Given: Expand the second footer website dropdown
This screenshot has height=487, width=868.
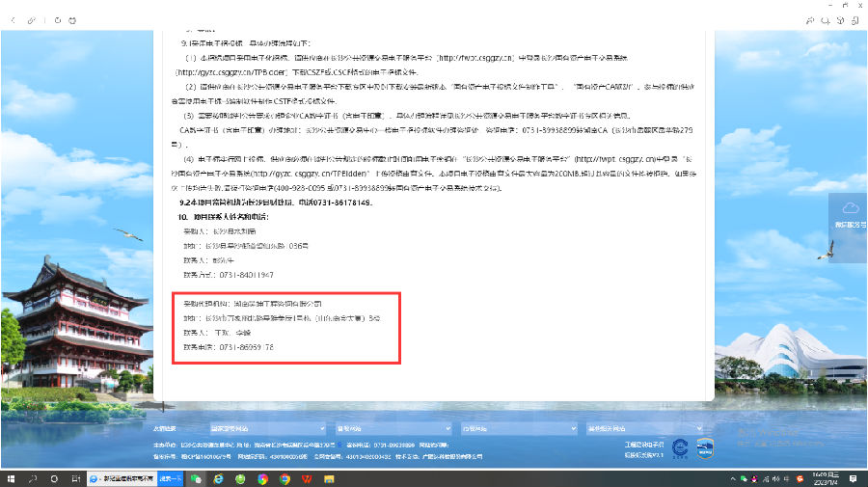Looking at the screenshot, I should (x=391, y=428).
